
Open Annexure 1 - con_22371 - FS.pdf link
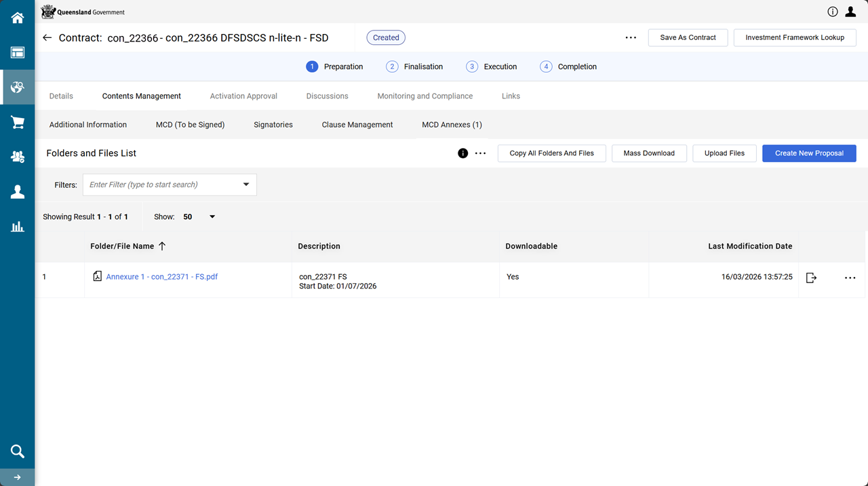tap(161, 277)
